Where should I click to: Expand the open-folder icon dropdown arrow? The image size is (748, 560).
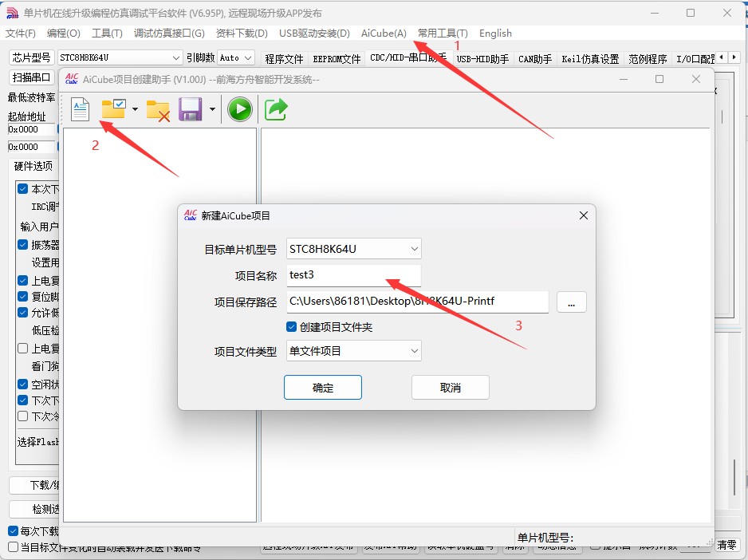[135, 109]
